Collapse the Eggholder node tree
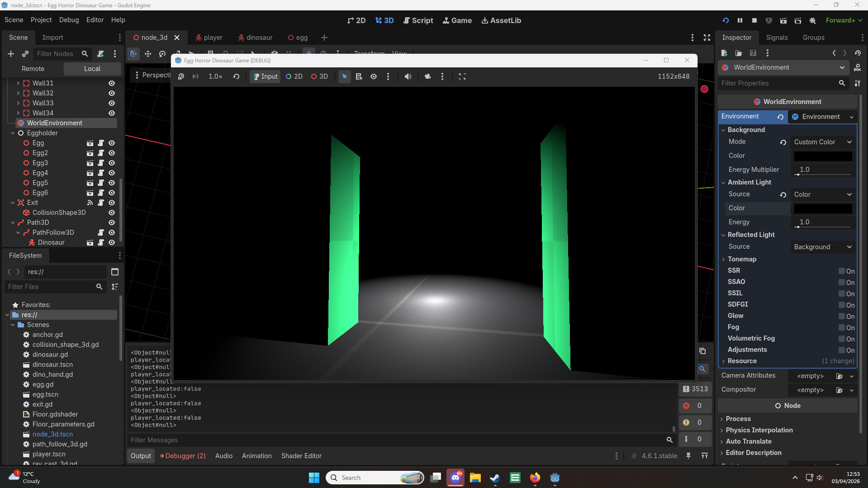 tap(13, 133)
